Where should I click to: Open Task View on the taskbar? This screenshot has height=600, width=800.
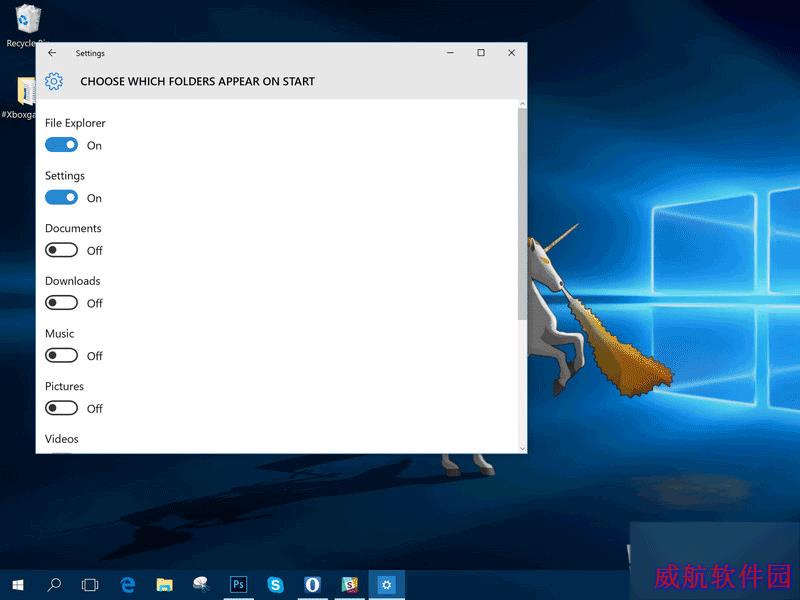[x=90, y=584]
